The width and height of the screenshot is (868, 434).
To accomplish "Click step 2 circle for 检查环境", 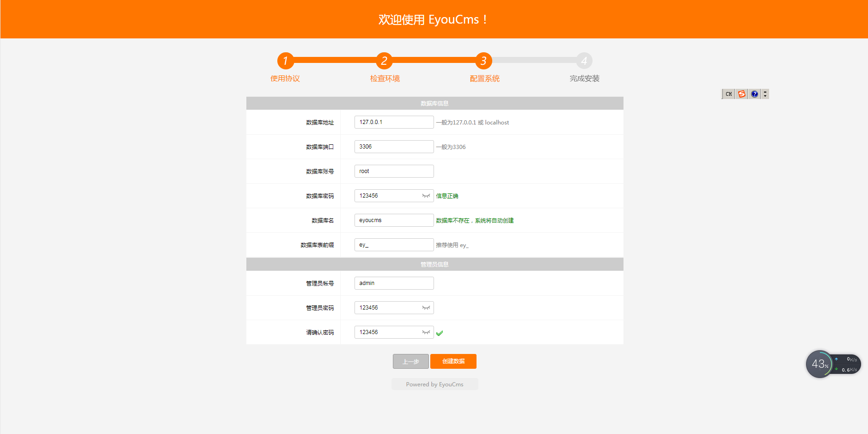I will pyautogui.click(x=385, y=61).
